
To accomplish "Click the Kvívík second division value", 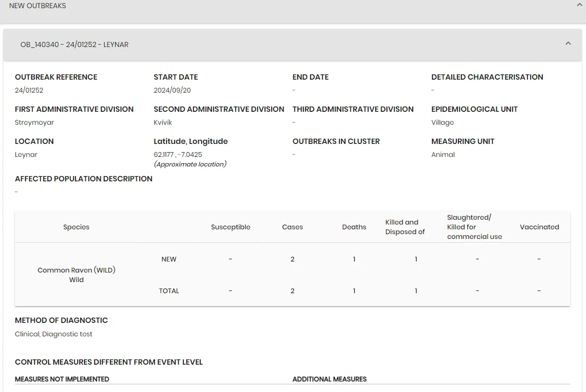I will coord(163,122).
